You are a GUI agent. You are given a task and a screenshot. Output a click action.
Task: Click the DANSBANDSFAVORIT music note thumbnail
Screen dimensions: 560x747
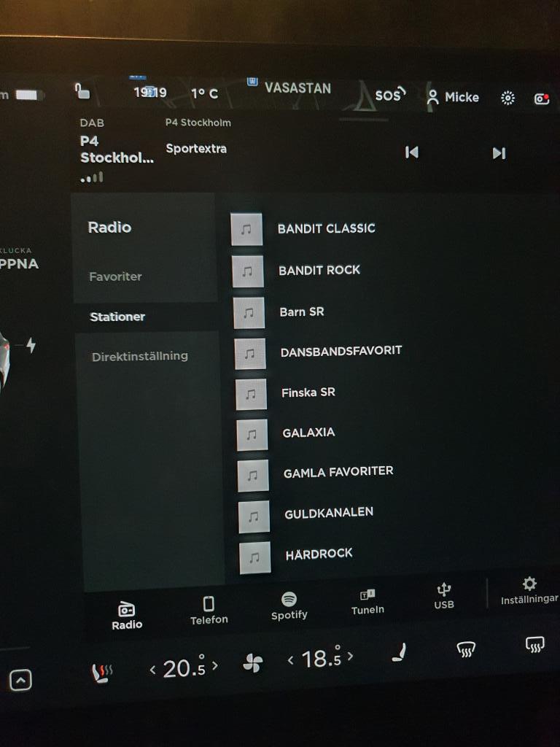point(250,354)
